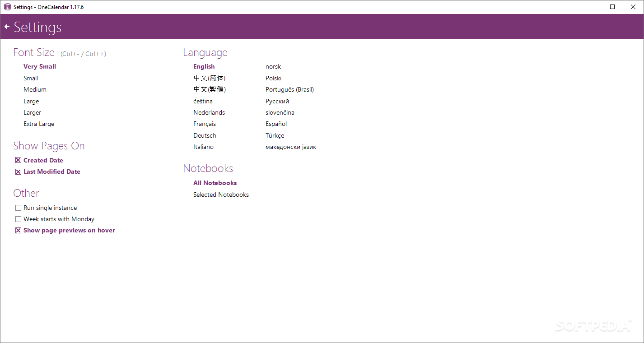Choose Medium font size
Image resolution: width=644 pixels, height=343 pixels.
[35, 89]
